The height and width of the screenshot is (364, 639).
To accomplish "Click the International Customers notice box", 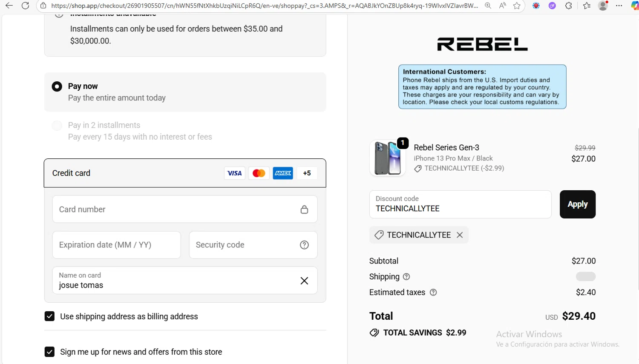I will tap(482, 87).
